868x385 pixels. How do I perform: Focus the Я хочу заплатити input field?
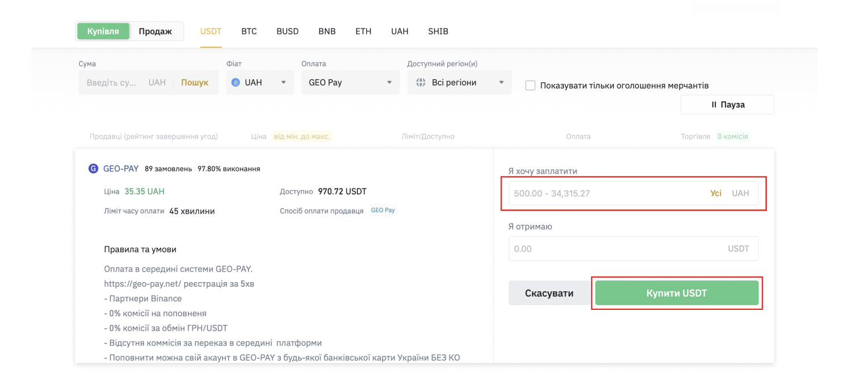633,193
